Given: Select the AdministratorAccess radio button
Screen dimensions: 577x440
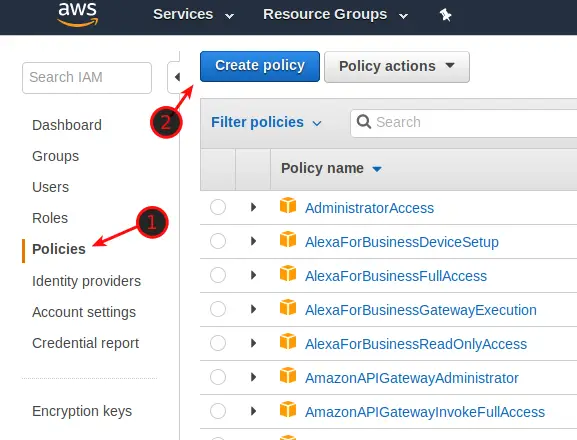Looking at the screenshot, I should click(x=218, y=207).
